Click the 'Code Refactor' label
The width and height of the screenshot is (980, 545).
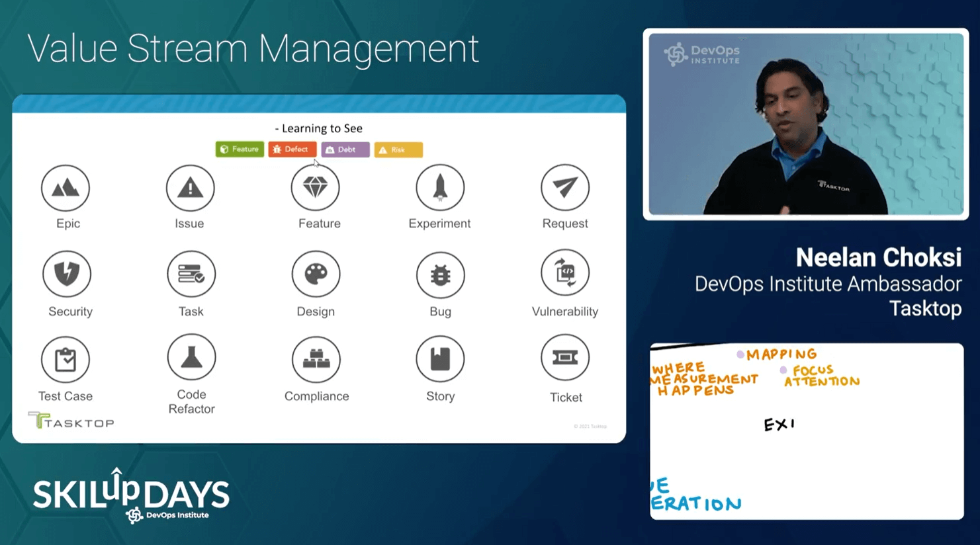point(191,401)
